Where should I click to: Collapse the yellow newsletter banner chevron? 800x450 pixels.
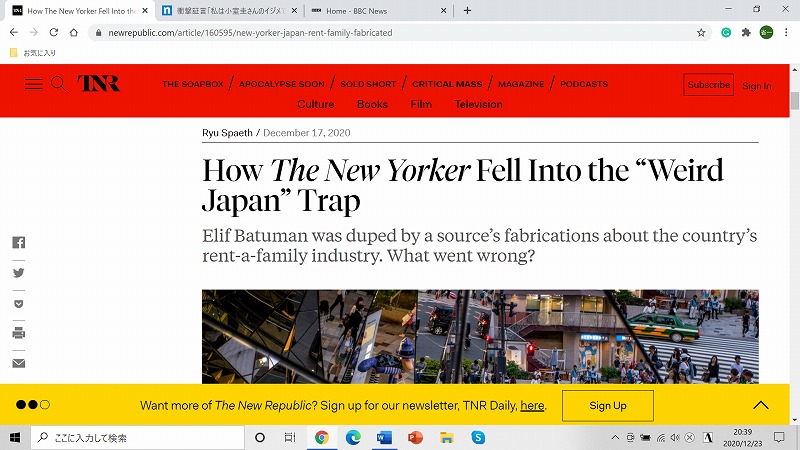[x=761, y=405]
